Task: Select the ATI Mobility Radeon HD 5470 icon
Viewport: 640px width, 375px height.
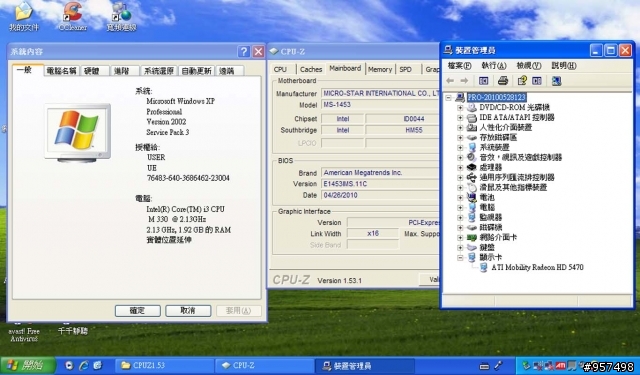Action: 484,267
